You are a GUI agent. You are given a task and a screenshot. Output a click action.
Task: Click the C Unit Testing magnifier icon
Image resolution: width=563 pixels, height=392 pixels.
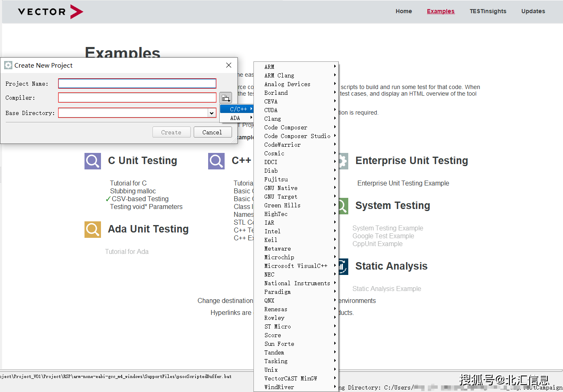(x=93, y=161)
